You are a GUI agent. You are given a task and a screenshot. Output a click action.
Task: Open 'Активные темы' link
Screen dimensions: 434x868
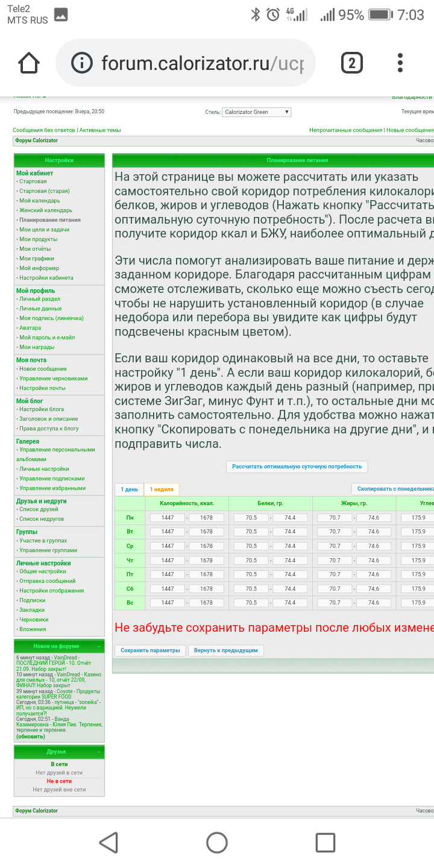click(100, 130)
